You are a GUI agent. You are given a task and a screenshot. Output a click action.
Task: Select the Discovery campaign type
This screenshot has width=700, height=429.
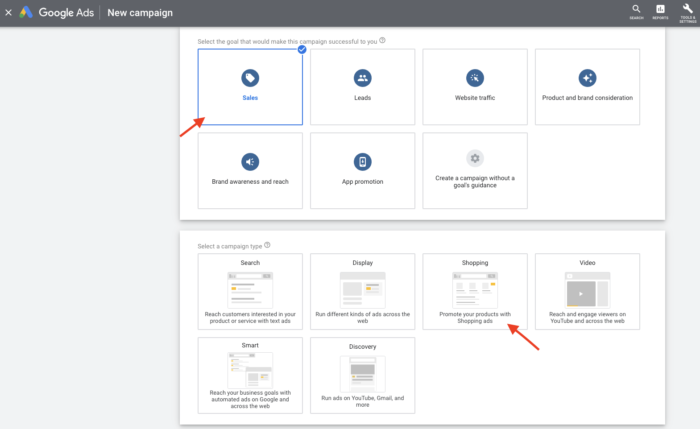point(362,374)
